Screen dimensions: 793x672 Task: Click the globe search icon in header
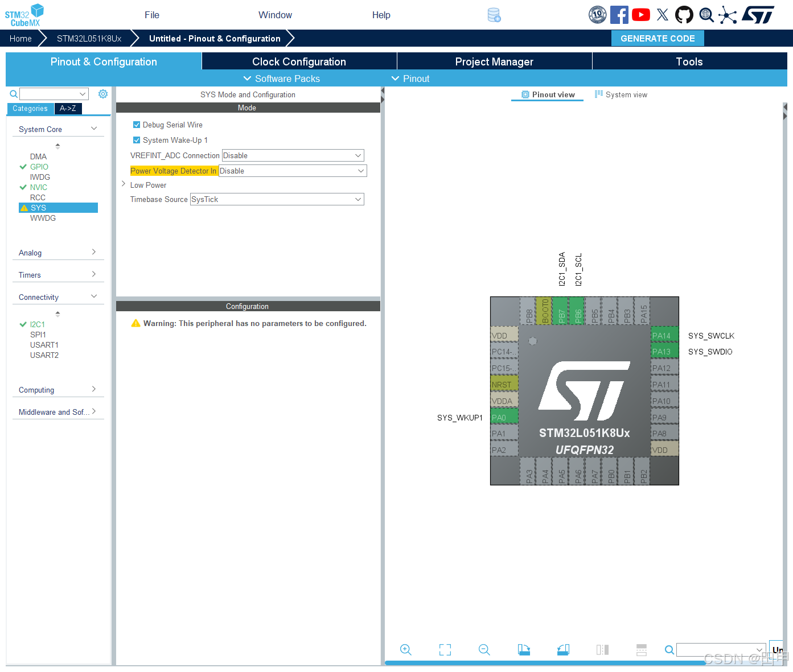pos(706,15)
